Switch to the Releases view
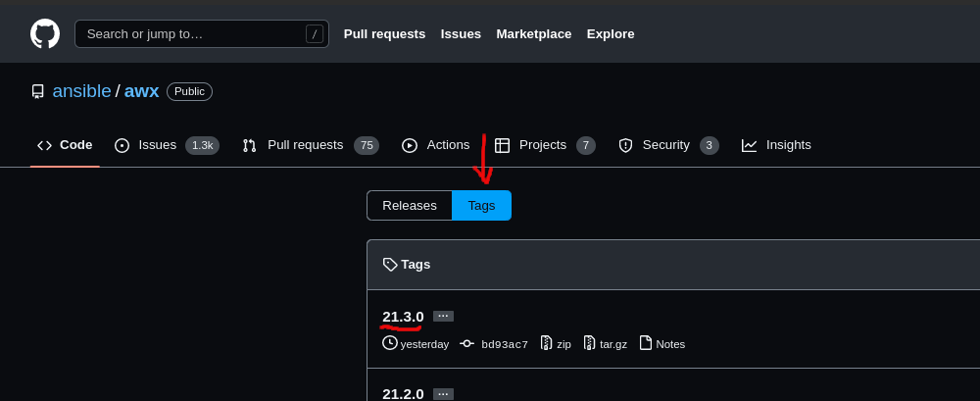Viewport: 980px width, 401px height. point(410,206)
